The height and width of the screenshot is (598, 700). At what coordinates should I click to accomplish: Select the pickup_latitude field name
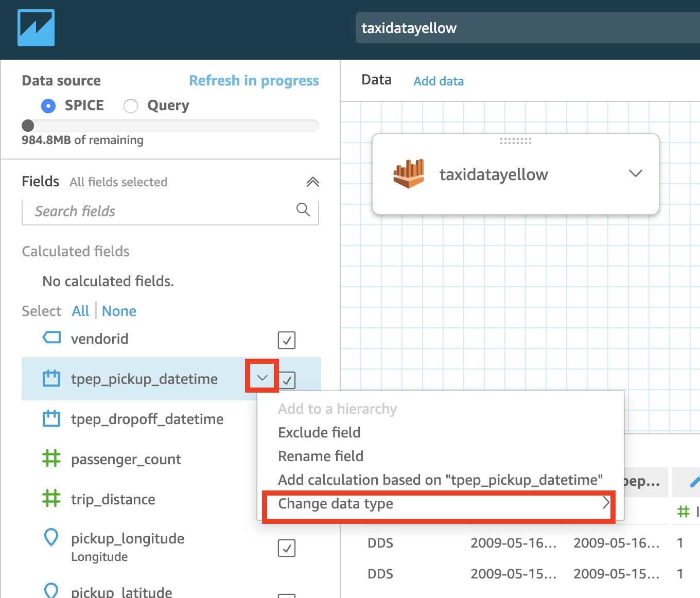pos(121,592)
